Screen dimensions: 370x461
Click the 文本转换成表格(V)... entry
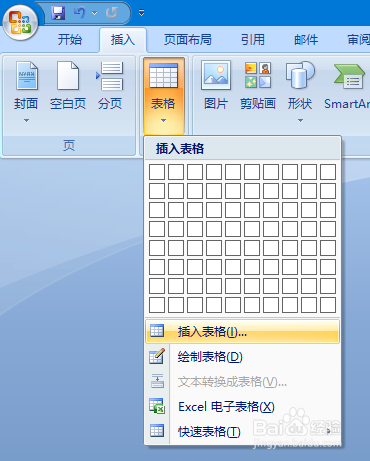point(242,382)
